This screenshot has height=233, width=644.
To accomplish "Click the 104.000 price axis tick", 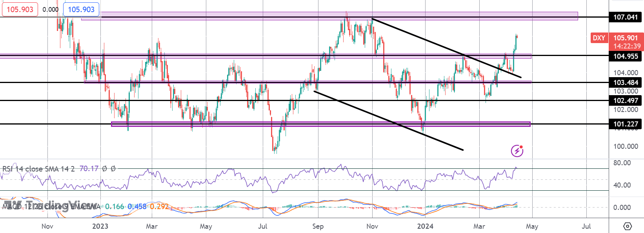I will [626, 72].
